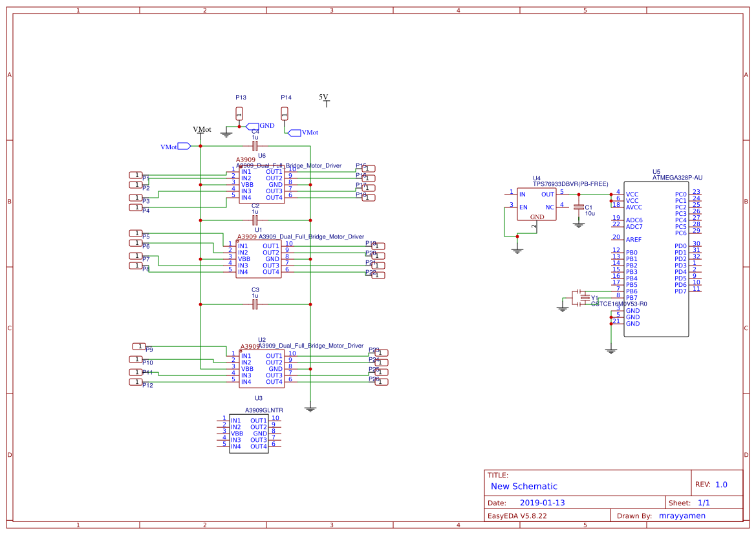756x535 pixels.
Task: Select connector P9 on the left side
Action: point(139,348)
